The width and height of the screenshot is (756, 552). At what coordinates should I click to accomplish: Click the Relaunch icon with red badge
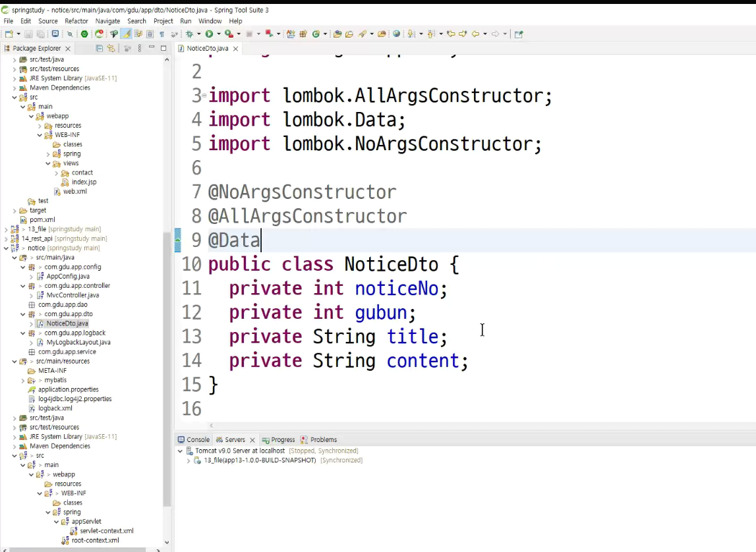point(99,34)
